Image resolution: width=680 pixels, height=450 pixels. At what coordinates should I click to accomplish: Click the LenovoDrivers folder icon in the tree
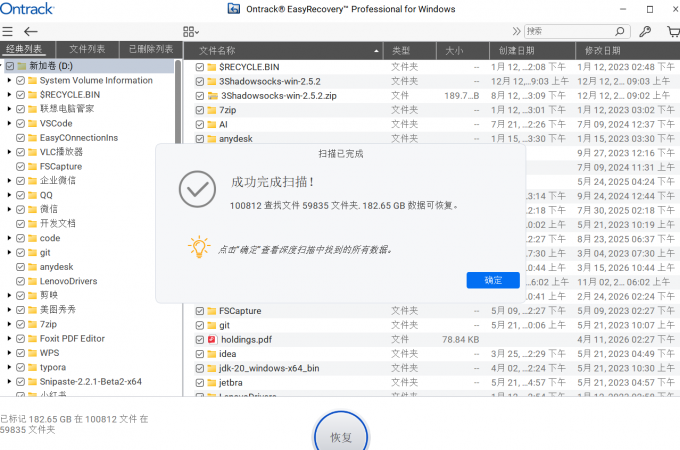pyautogui.click(x=33, y=281)
